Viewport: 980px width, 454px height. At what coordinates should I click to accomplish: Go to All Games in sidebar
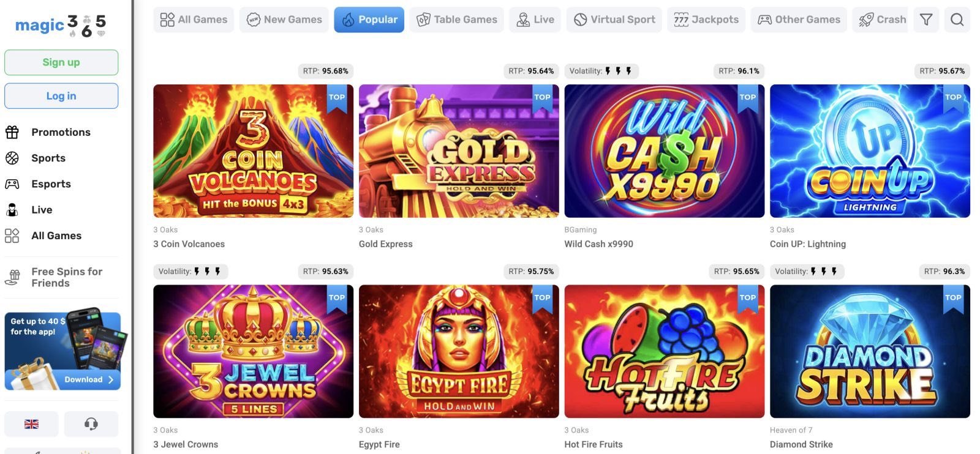56,236
